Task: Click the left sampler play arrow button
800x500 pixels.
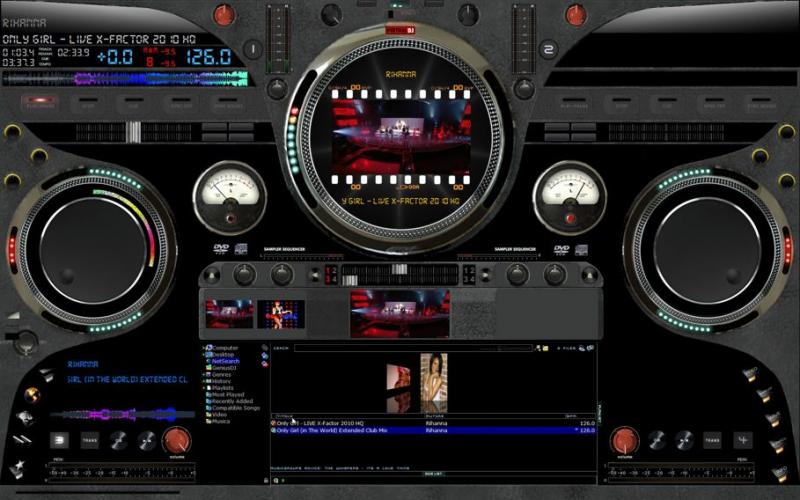Action: click(x=315, y=276)
